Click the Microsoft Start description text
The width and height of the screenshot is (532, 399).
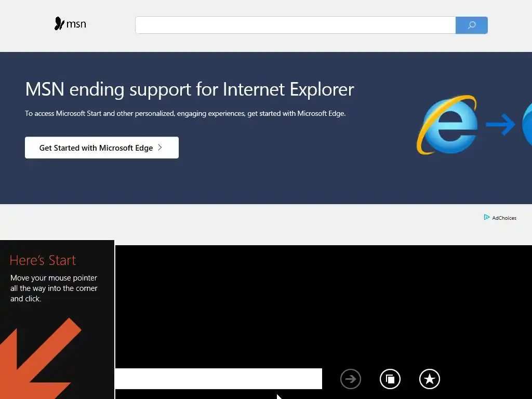[x=185, y=114]
